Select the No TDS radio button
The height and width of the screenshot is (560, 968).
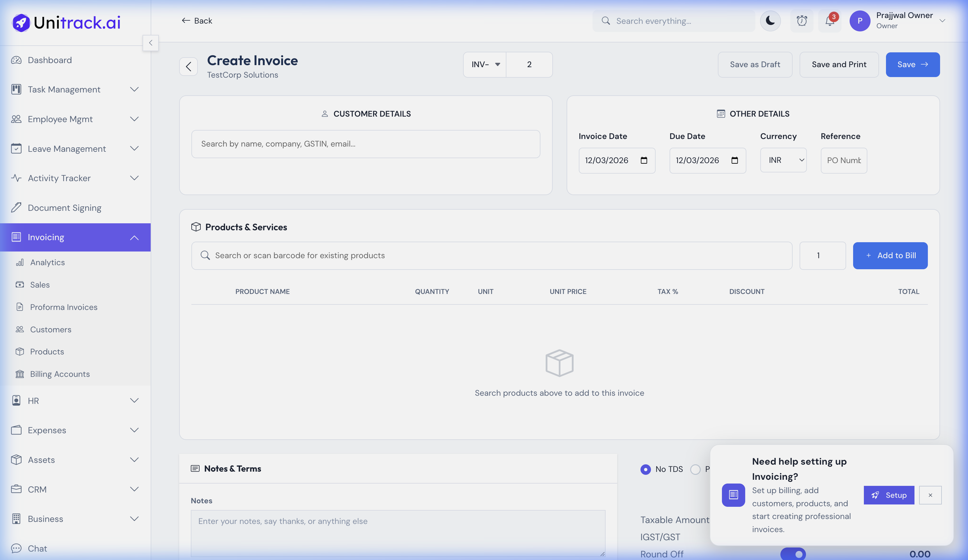tap(645, 469)
